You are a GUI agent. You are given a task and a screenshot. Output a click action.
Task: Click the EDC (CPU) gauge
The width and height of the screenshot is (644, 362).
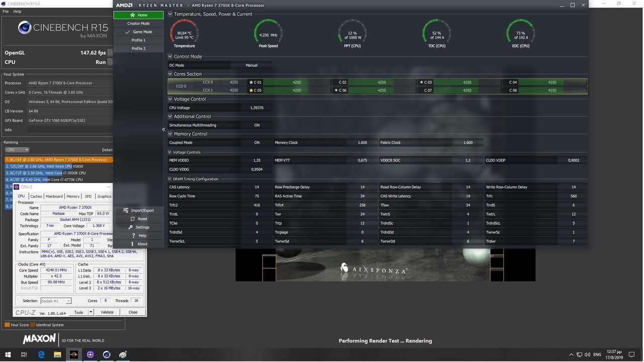pyautogui.click(x=520, y=33)
